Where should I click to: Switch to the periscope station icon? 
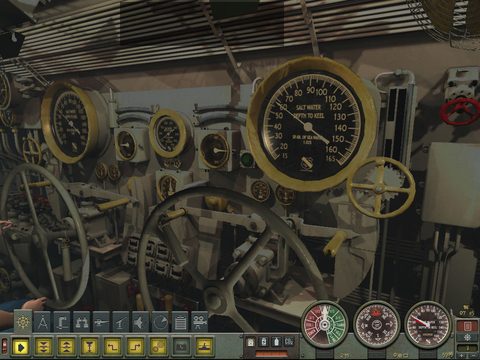[62, 322]
